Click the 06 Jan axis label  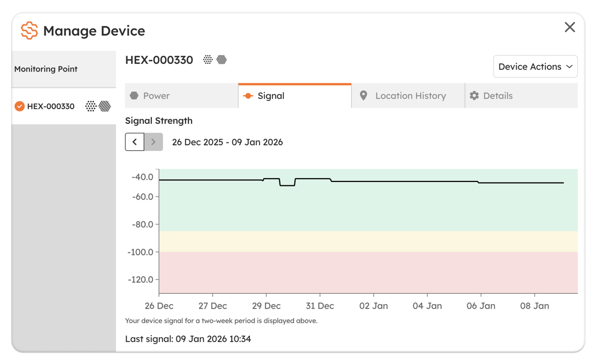(x=481, y=306)
